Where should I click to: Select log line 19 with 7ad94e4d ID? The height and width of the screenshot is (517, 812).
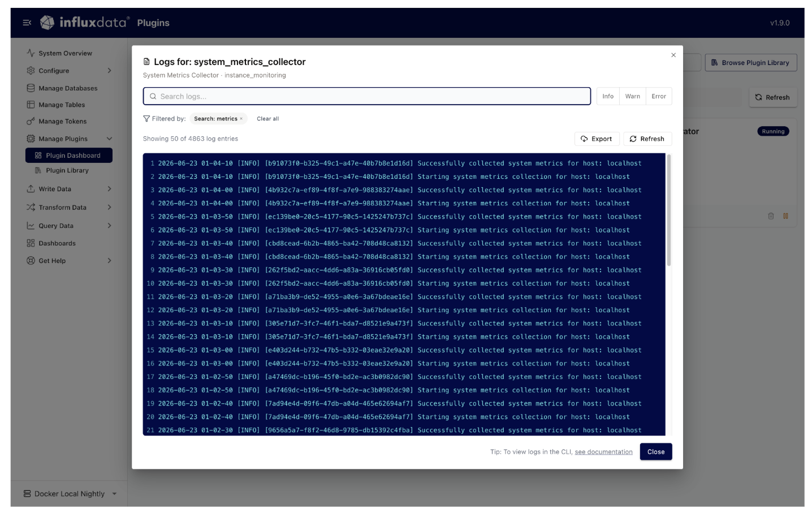pyautogui.click(x=404, y=403)
